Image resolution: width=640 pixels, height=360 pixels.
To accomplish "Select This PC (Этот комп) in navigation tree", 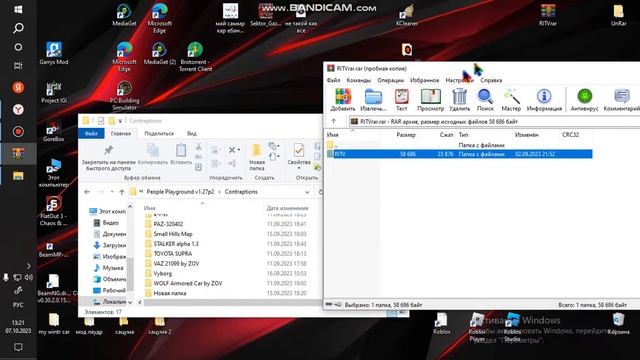I will pos(108,211).
